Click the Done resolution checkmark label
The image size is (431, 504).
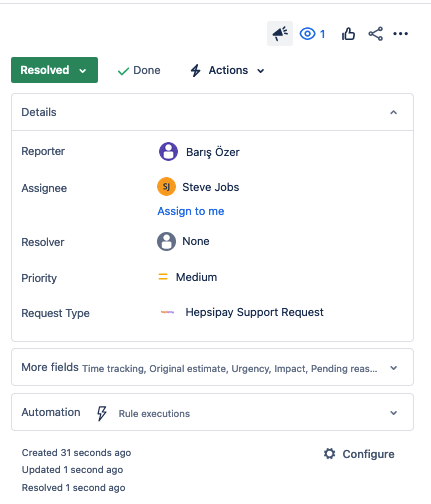point(139,70)
